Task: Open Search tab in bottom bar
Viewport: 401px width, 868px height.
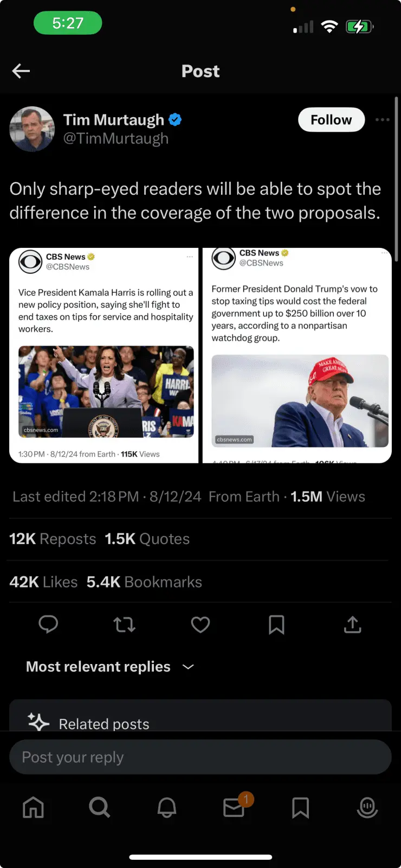Action: [x=100, y=808]
